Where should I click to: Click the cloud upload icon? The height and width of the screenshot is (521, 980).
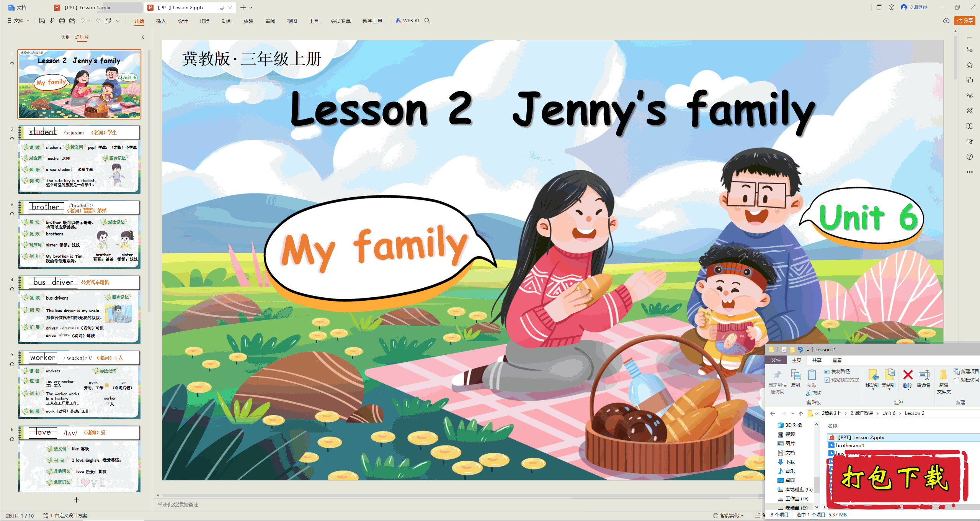click(x=946, y=21)
